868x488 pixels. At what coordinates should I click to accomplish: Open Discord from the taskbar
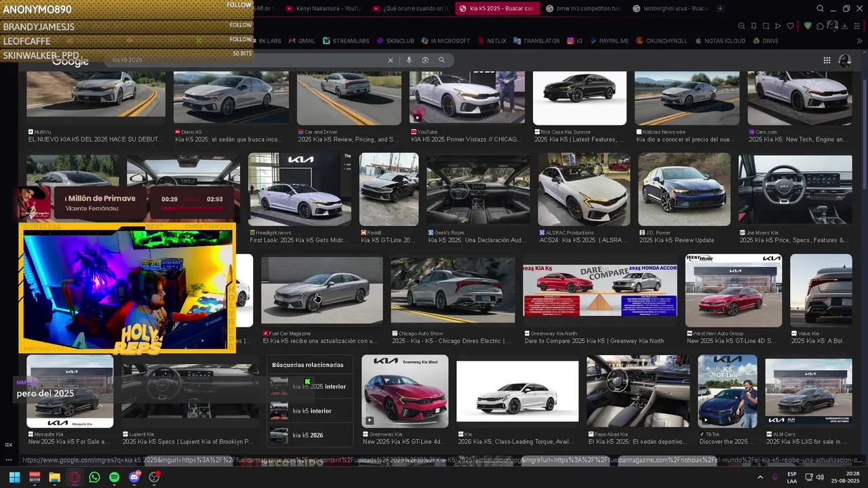(x=134, y=477)
